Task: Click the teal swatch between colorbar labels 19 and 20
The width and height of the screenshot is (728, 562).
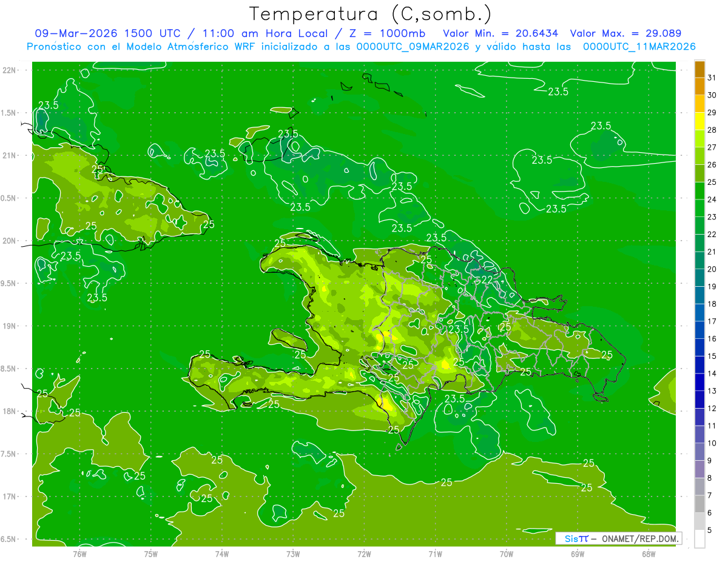Action: [x=699, y=278]
